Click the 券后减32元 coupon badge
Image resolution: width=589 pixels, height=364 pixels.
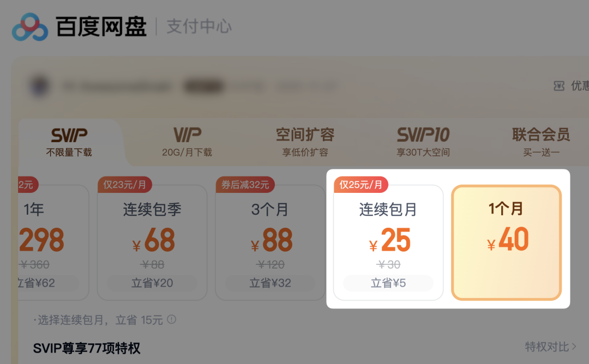pos(245,185)
